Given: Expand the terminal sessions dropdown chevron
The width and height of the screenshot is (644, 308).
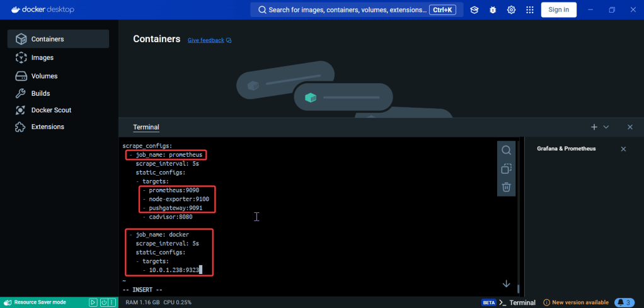Looking at the screenshot, I should (606, 127).
